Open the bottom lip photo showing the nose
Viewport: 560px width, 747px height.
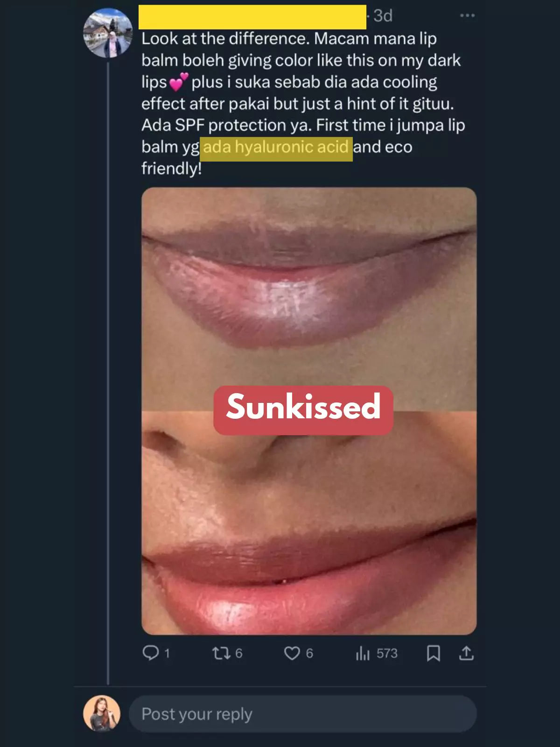pyautogui.click(x=309, y=537)
